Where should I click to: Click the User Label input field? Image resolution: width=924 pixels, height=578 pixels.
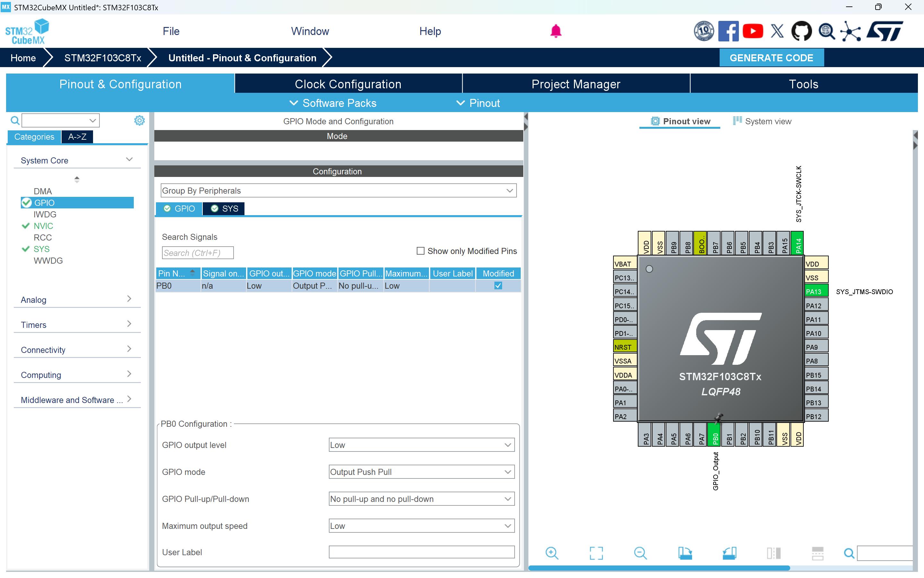(421, 552)
